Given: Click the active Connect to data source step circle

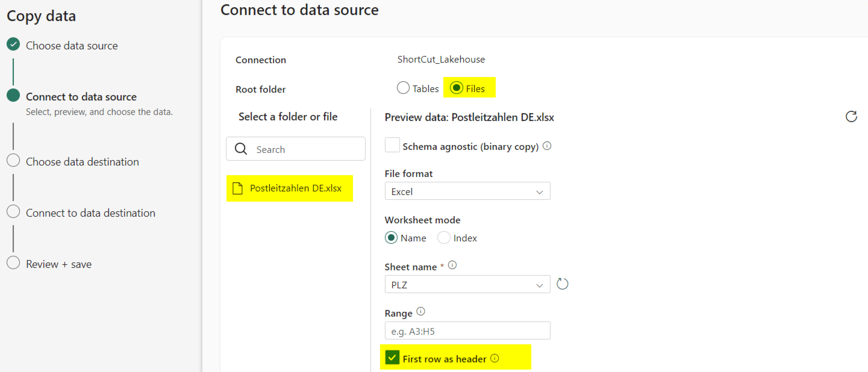Looking at the screenshot, I should click(13, 95).
